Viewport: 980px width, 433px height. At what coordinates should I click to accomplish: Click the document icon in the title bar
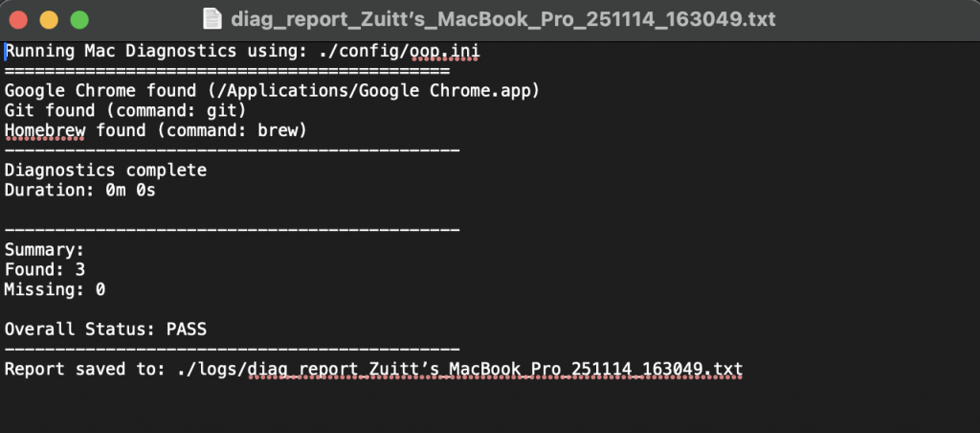click(x=213, y=19)
